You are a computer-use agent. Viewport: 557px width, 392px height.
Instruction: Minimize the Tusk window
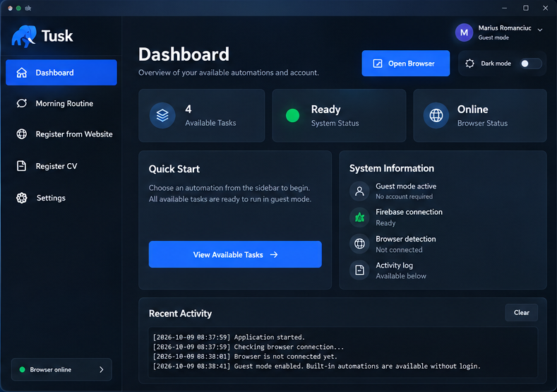pos(505,8)
